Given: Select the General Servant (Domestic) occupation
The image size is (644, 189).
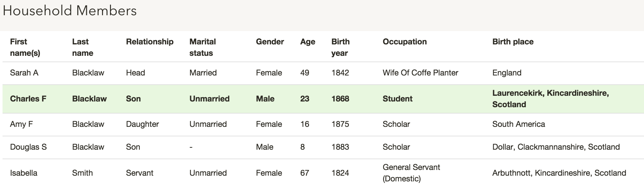Looking at the screenshot, I should 411,173.
